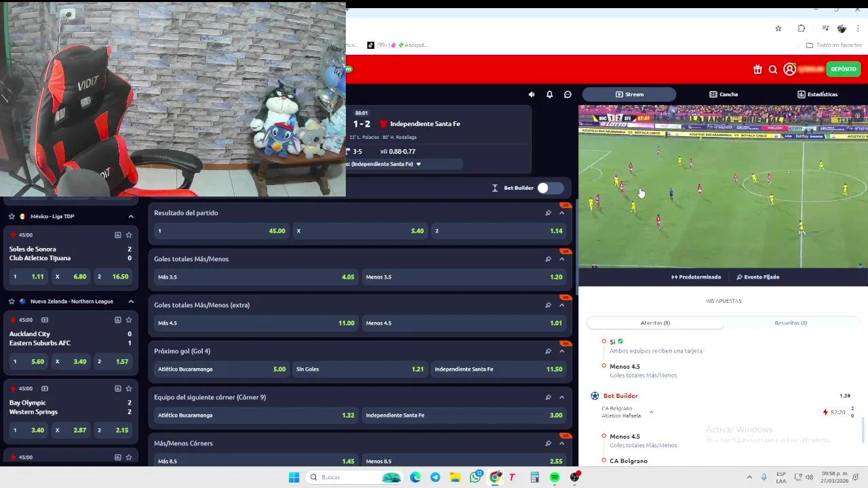
Task: Bet on Auckland City draw at 3.40
Action: tap(71, 361)
